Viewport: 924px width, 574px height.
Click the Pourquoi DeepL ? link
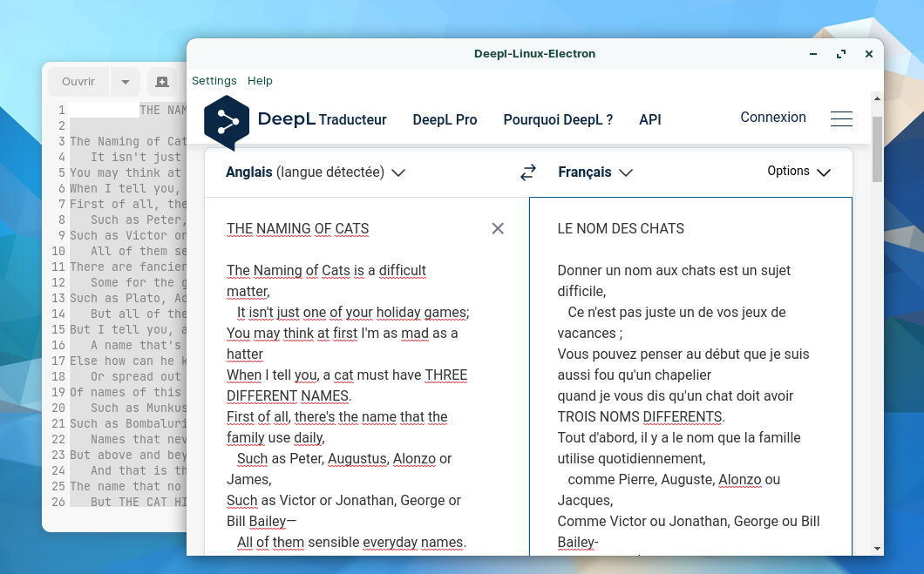tap(558, 120)
